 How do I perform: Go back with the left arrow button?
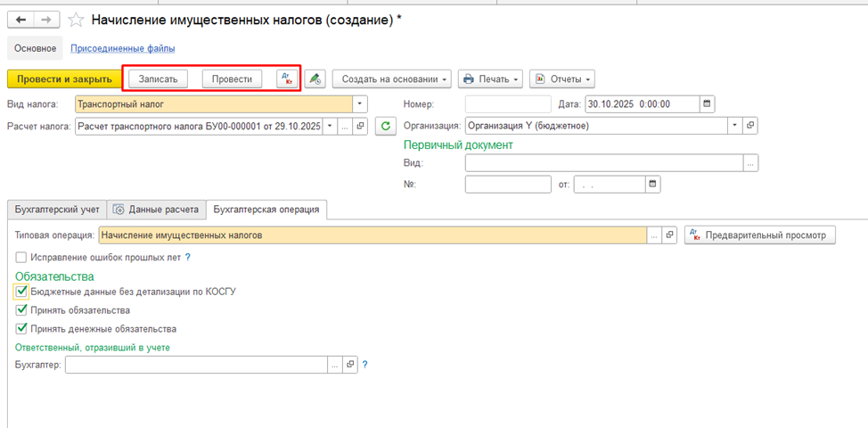21,20
